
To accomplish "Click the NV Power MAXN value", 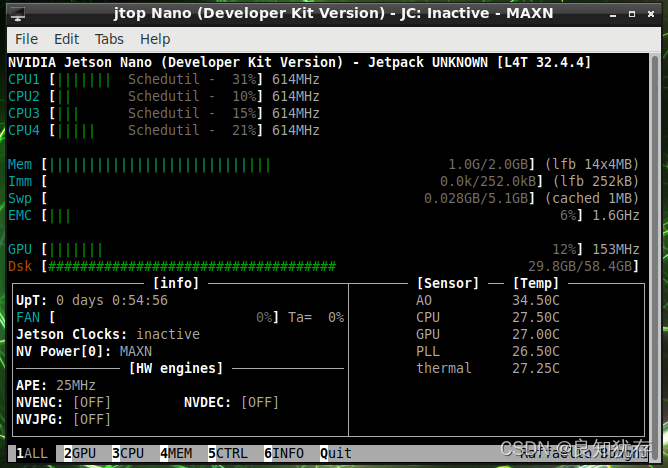I will (x=136, y=351).
